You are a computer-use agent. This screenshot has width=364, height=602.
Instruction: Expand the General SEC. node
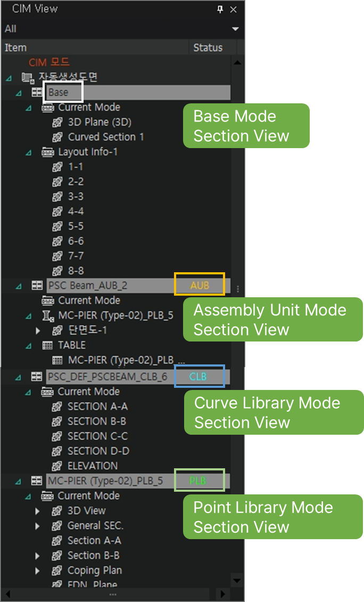point(38,526)
